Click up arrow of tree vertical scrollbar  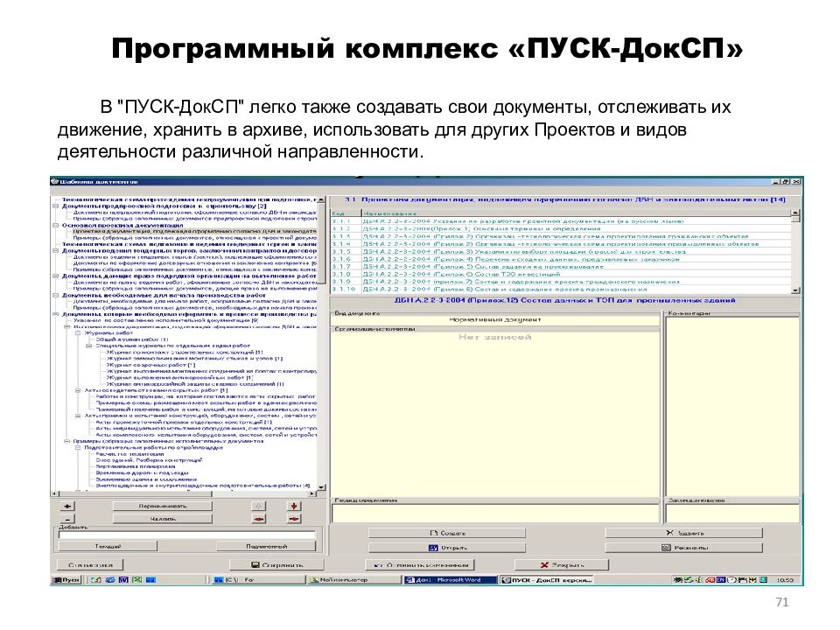tap(321, 199)
